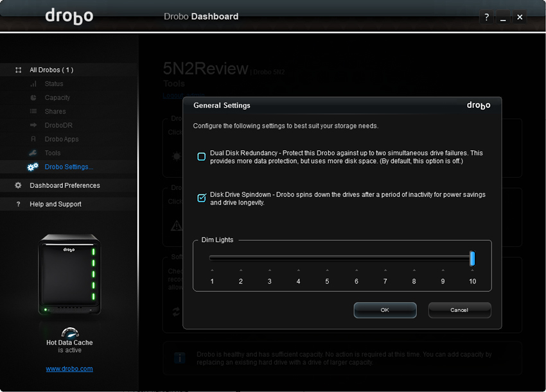546x392 pixels.
Task: Dismiss dialog with the Cancel button
Action: [x=459, y=310]
